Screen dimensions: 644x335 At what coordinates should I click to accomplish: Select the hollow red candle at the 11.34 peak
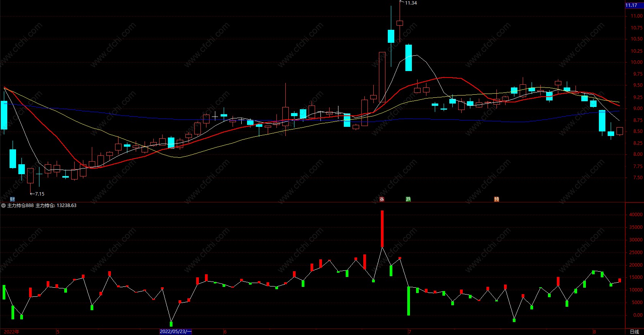point(400,23)
